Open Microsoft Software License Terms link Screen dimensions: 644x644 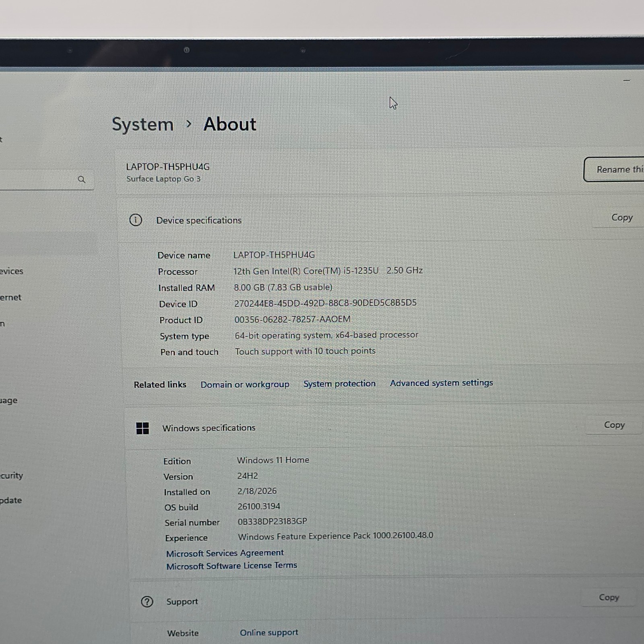(231, 566)
